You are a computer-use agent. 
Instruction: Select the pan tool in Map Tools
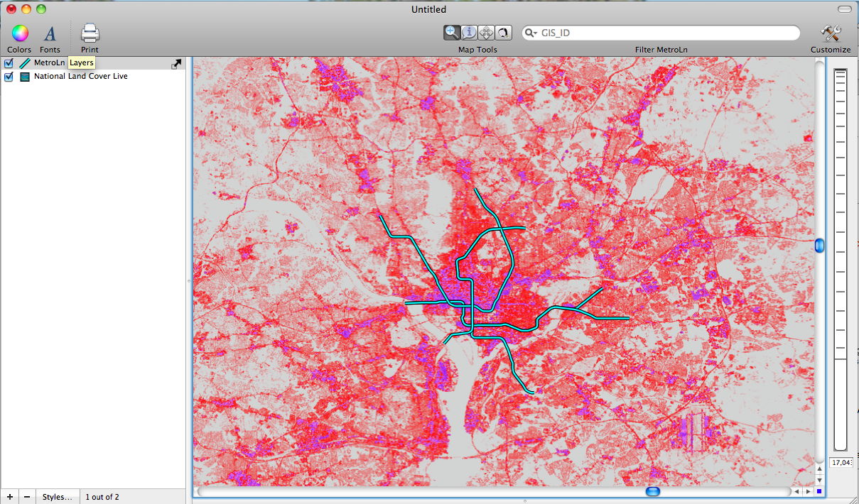(486, 32)
